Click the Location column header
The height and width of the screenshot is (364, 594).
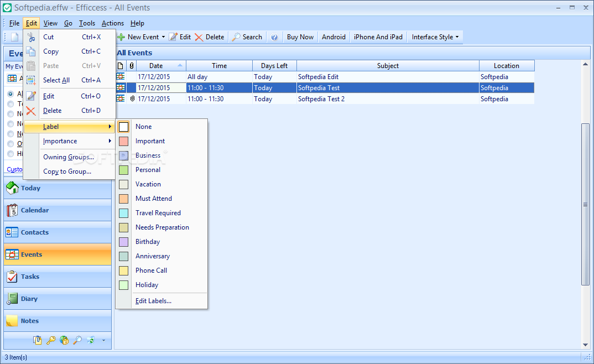pyautogui.click(x=507, y=65)
